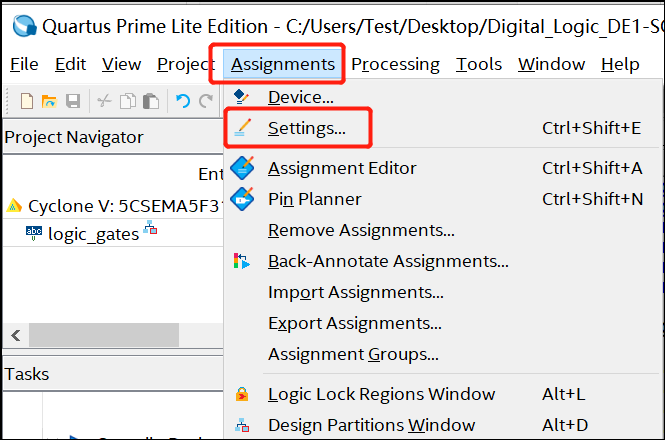Select Cyclone V: 5CSEMA5F31 tree row
The image size is (665, 440).
coord(113,206)
